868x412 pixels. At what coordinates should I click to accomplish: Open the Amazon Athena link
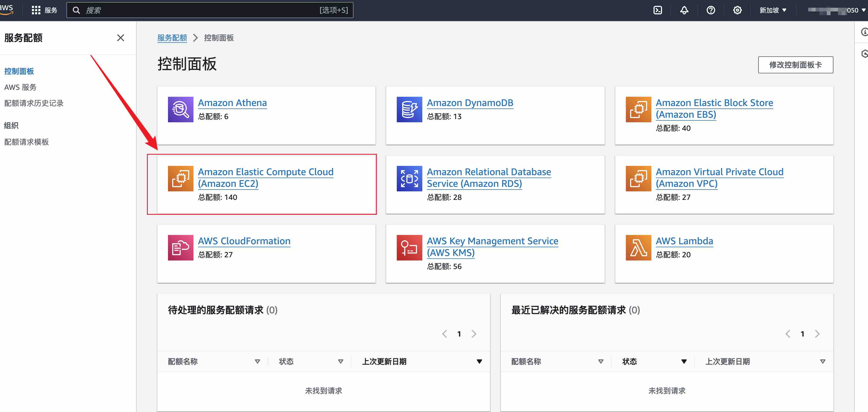tap(232, 103)
